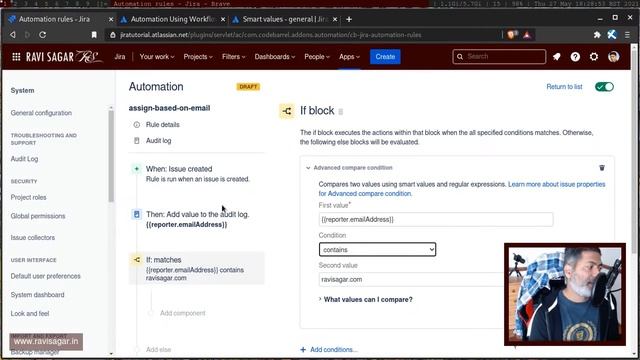Open Default user preferences in the sidebar
This screenshot has height=360, width=640.
[46, 276]
